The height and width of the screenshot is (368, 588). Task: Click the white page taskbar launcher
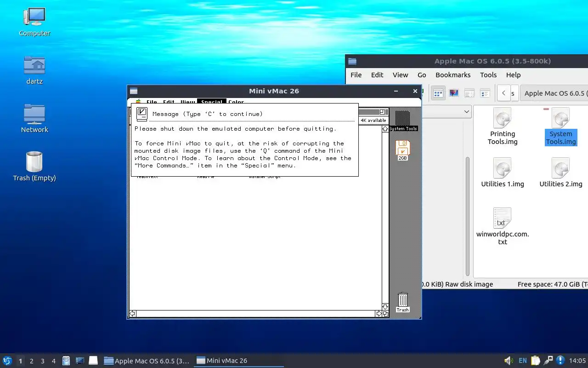pyautogui.click(x=93, y=361)
